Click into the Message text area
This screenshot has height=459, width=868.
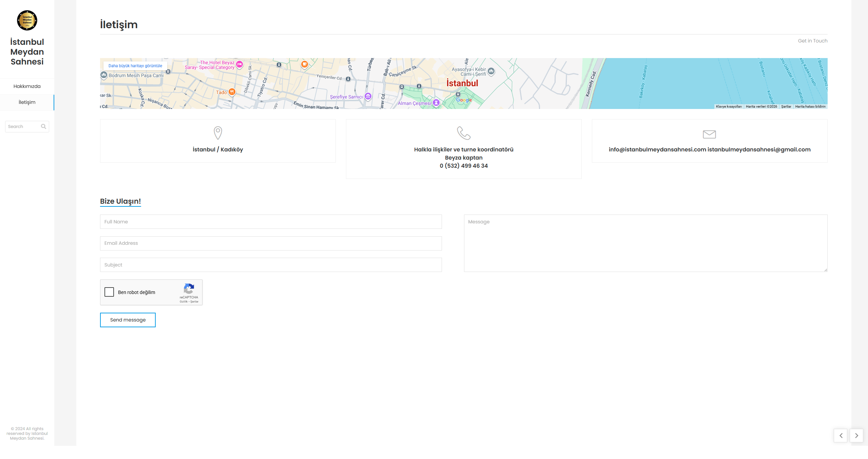(645, 243)
